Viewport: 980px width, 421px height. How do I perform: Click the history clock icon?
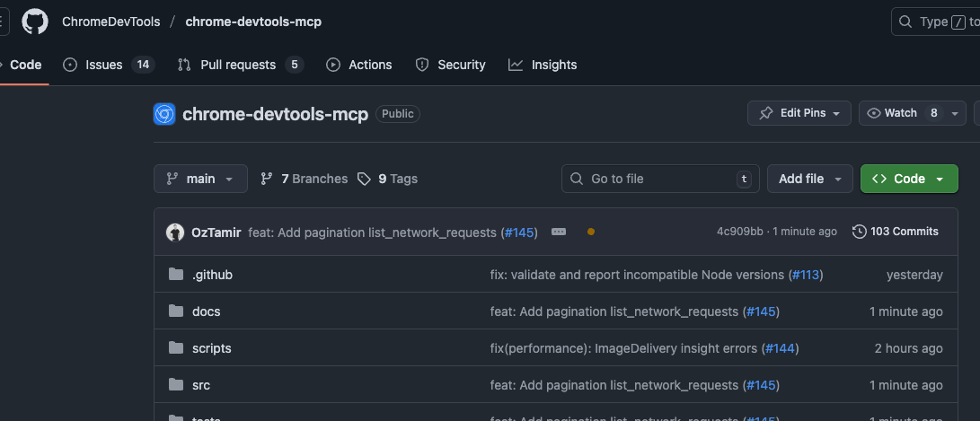click(x=860, y=232)
